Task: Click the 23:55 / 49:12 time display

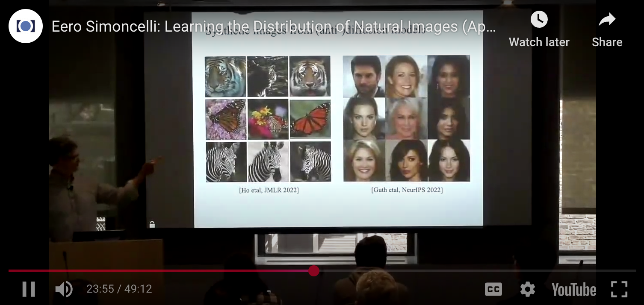Action: pos(119,289)
